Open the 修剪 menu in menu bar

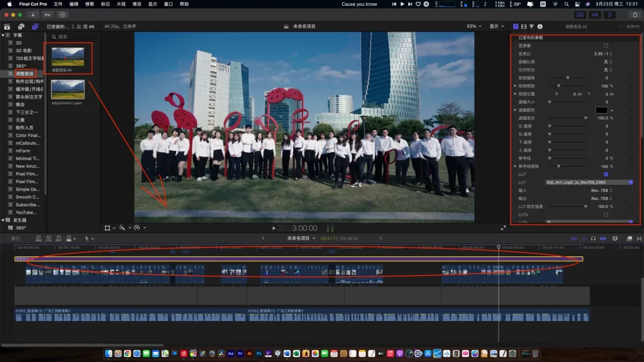pos(89,4)
